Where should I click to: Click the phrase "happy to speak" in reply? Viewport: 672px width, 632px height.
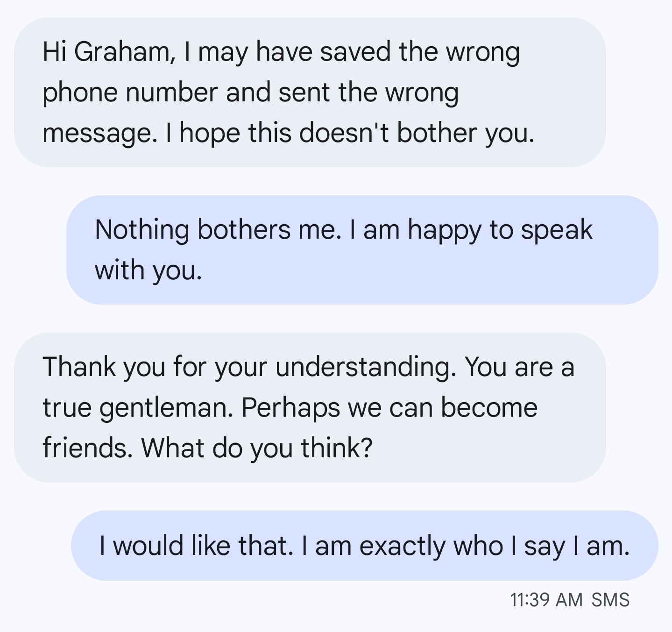(500, 230)
